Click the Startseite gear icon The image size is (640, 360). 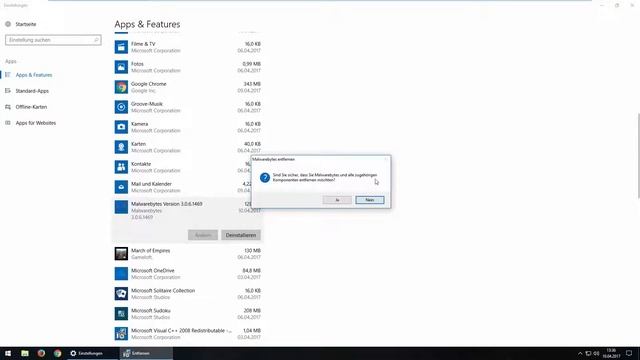tap(8, 24)
